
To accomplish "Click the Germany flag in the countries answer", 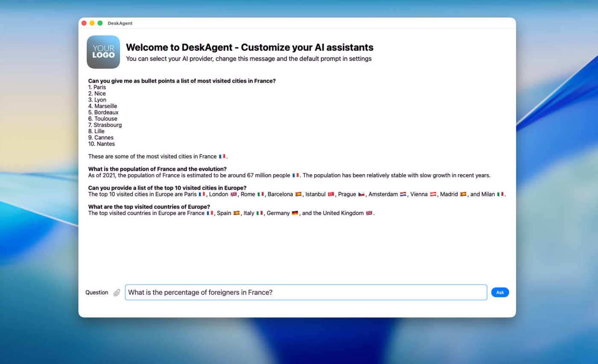I will coord(295,213).
